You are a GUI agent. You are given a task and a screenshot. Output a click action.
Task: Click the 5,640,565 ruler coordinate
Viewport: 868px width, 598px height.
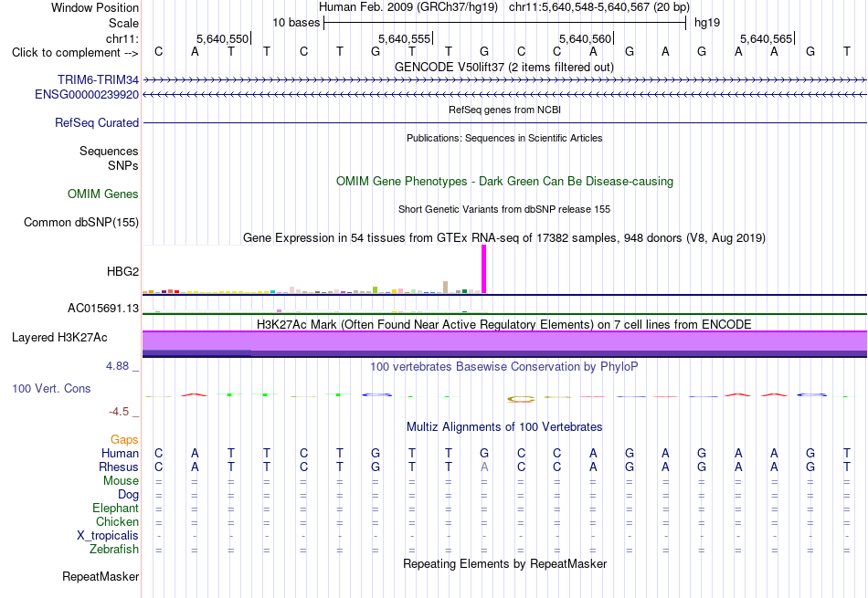tap(767, 38)
